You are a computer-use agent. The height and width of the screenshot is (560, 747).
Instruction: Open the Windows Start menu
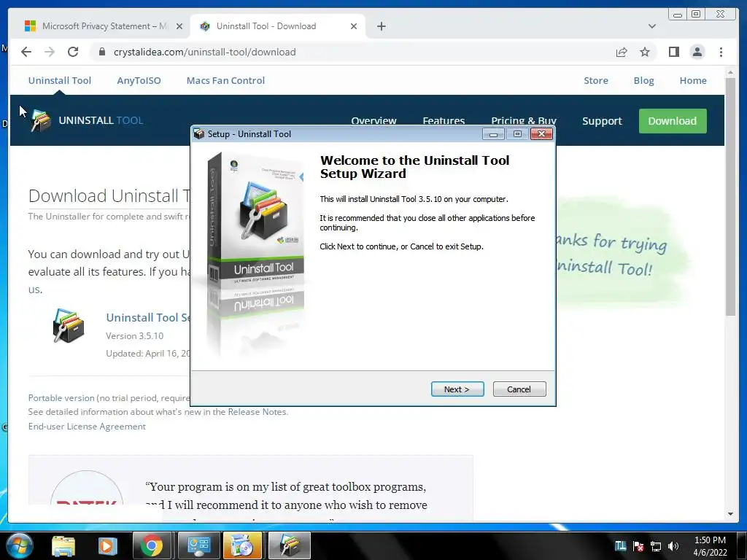[x=19, y=545]
